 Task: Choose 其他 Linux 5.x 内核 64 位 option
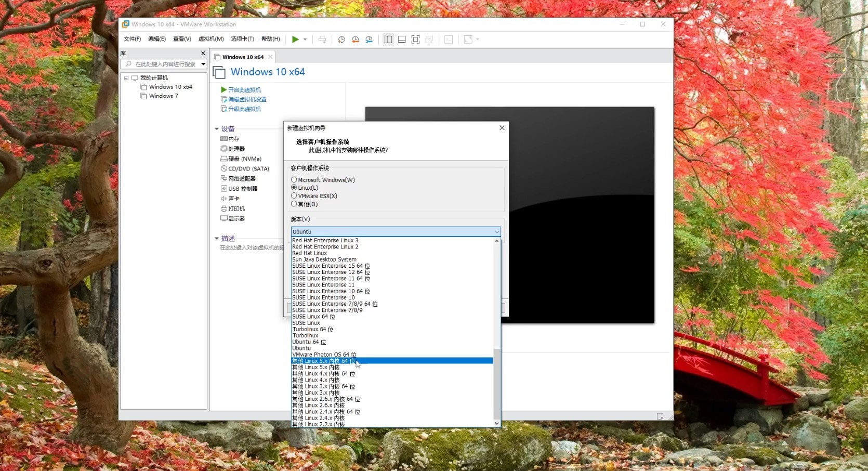pyautogui.click(x=392, y=361)
